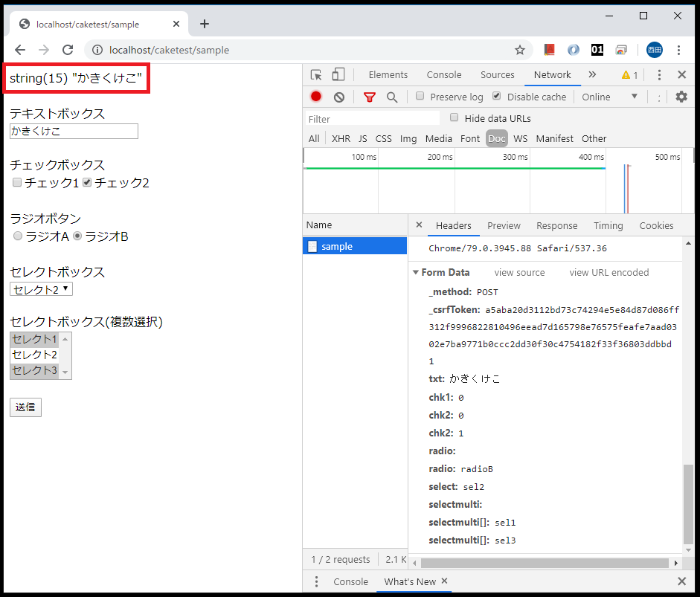700x597 pixels.
Task: Click the inspect element picker icon
Action: tap(316, 75)
